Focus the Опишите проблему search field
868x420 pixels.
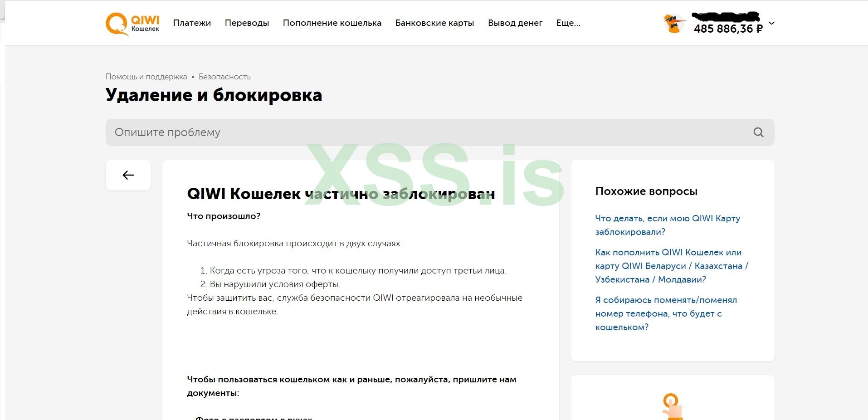(440, 132)
